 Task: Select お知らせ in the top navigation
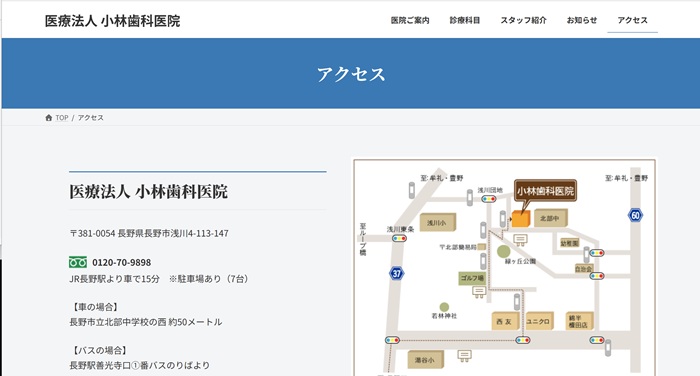click(x=582, y=21)
